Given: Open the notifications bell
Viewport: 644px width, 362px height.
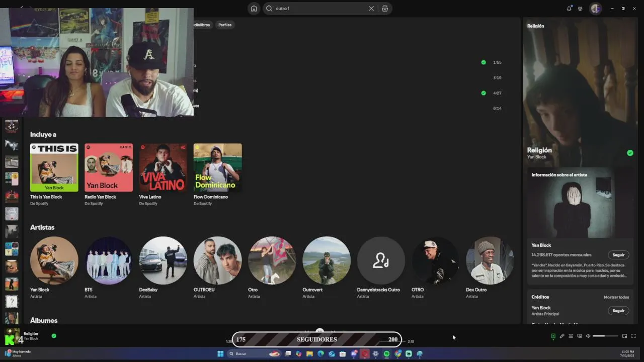Looking at the screenshot, I should point(569,9).
